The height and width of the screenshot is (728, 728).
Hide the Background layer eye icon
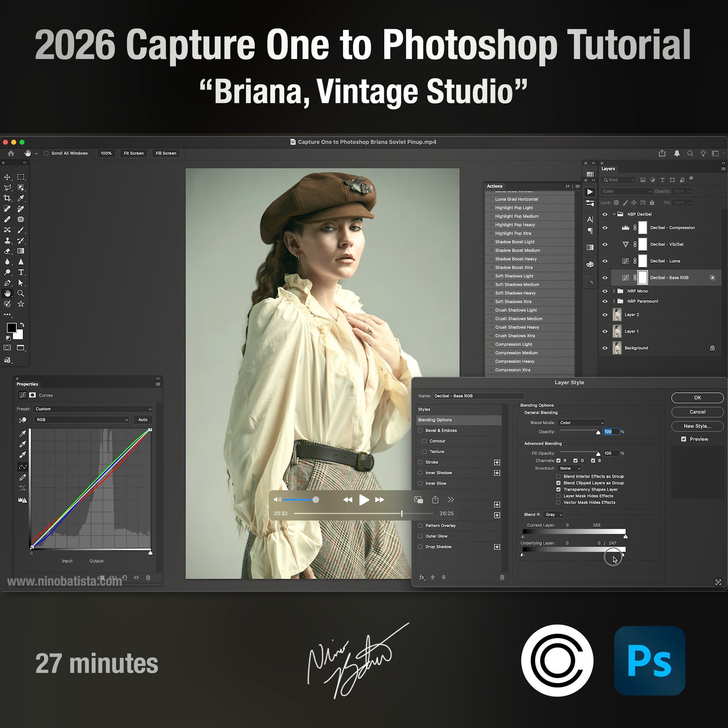click(605, 348)
